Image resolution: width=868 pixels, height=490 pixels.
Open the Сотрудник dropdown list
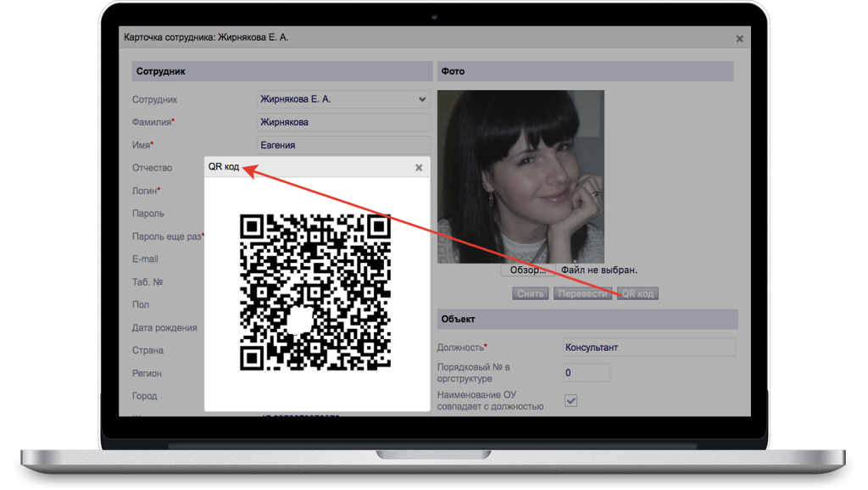coord(344,99)
